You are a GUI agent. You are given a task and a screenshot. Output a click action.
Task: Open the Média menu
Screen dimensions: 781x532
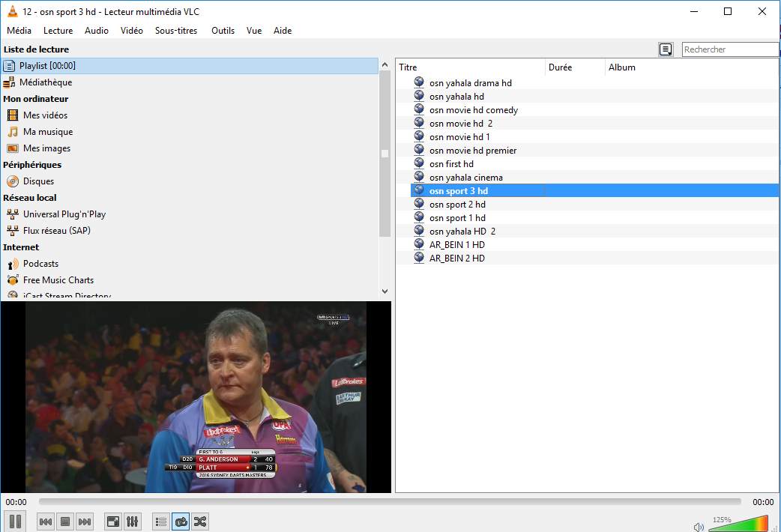(x=19, y=31)
